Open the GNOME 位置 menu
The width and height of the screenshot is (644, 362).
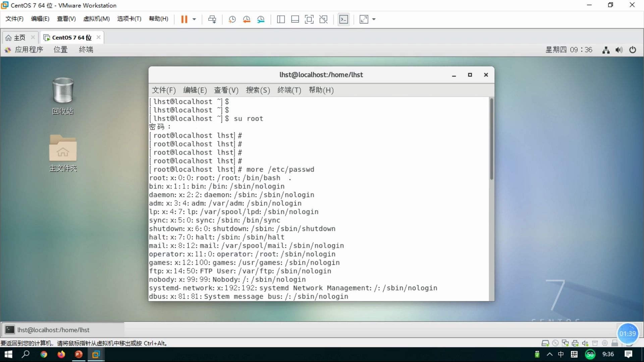coord(61,50)
